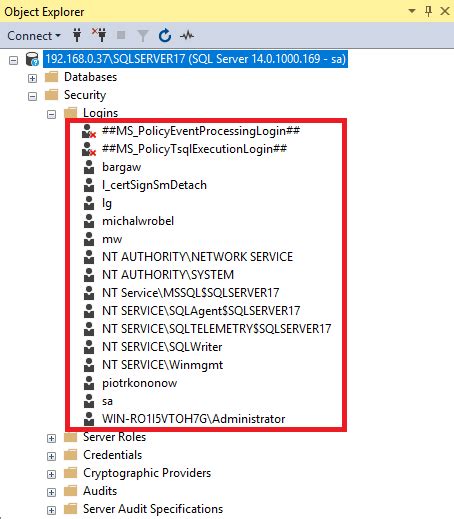Image resolution: width=454 pixels, height=519 pixels.
Task: Click the Disconnect plug icon with red X
Action: coord(99,35)
